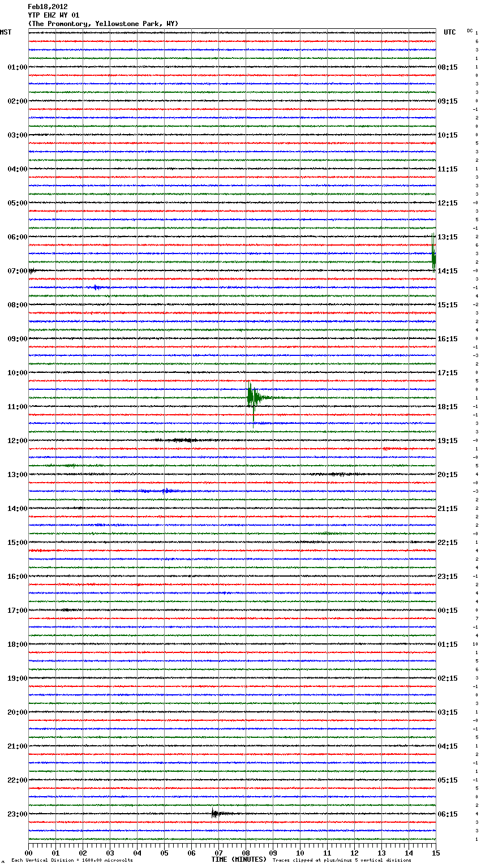Click the 08 minute tick on the bottom axis
The image size is (481, 868).
tap(246, 853)
